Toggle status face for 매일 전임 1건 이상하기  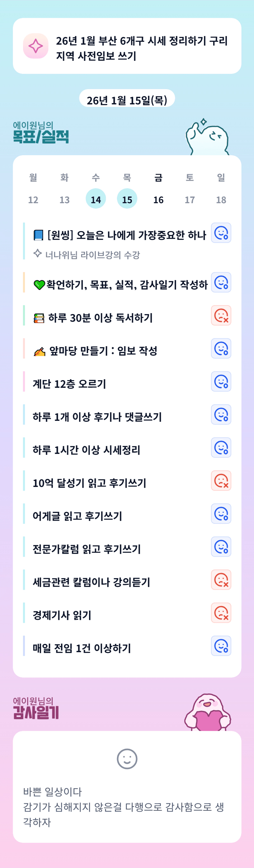point(221,645)
